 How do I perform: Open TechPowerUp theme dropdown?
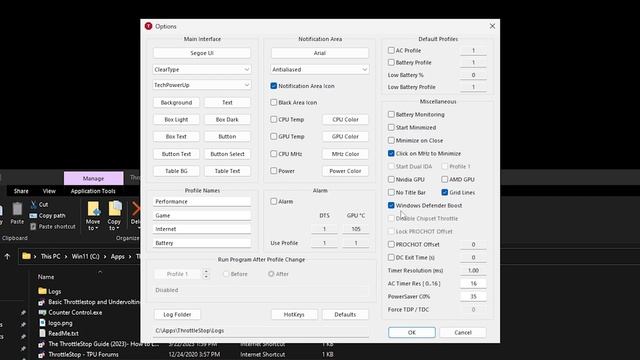tap(202, 85)
